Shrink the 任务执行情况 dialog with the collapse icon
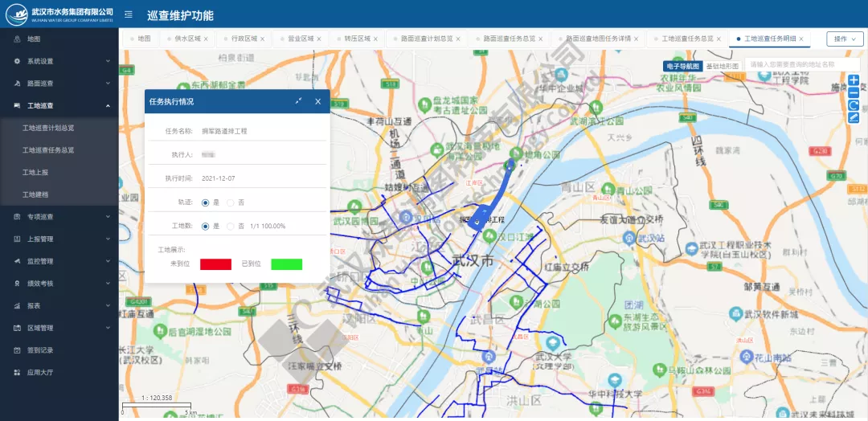Image resolution: width=868 pixels, height=421 pixels. pos(298,101)
